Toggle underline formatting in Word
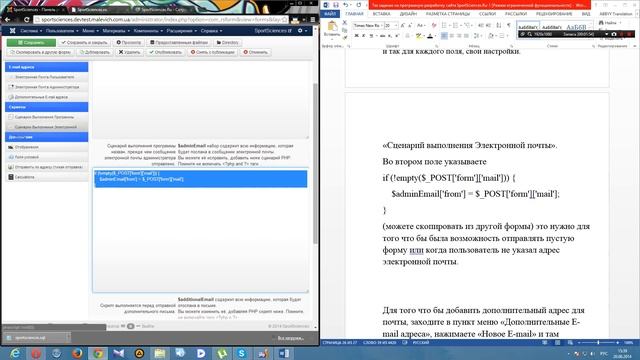 click(371, 36)
